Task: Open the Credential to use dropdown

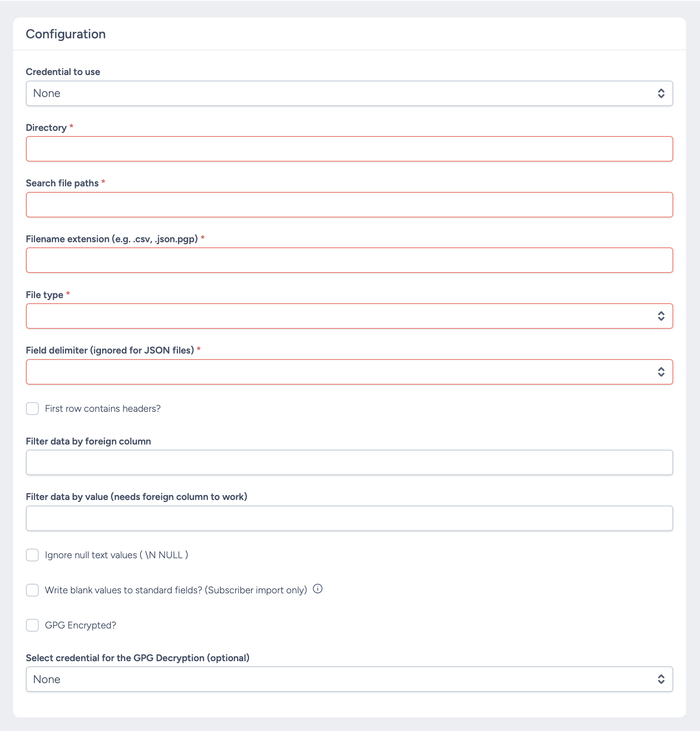Action: pos(349,93)
